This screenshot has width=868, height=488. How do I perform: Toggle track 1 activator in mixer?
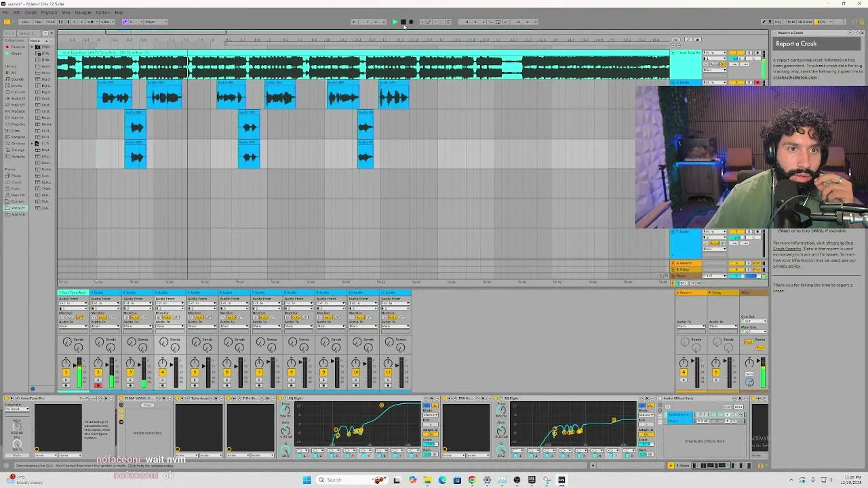66,373
